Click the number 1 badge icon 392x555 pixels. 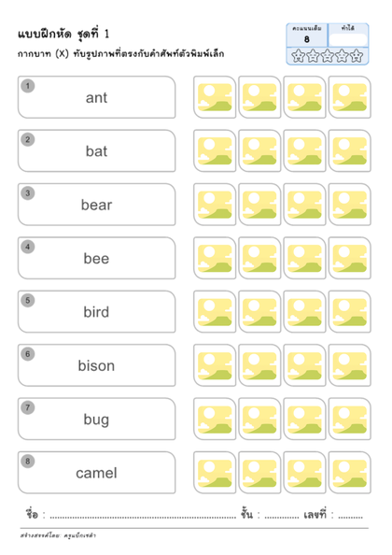[x=28, y=86]
